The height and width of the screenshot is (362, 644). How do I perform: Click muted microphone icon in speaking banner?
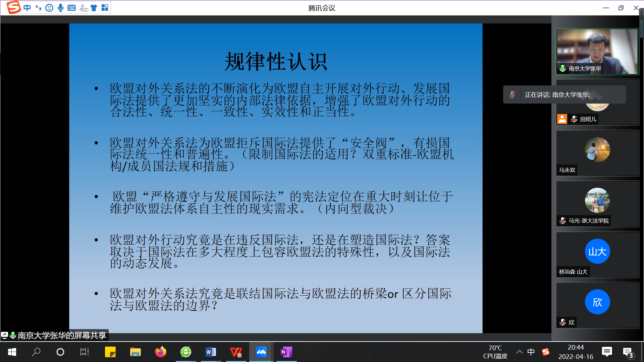tap(512, 95)
